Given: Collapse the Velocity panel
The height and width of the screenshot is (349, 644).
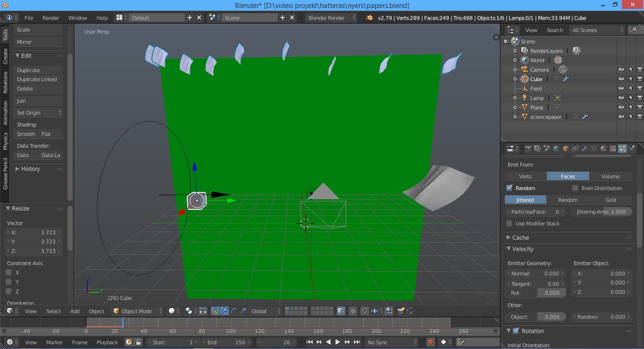Looking at the screenshot, I should [509, 249].
